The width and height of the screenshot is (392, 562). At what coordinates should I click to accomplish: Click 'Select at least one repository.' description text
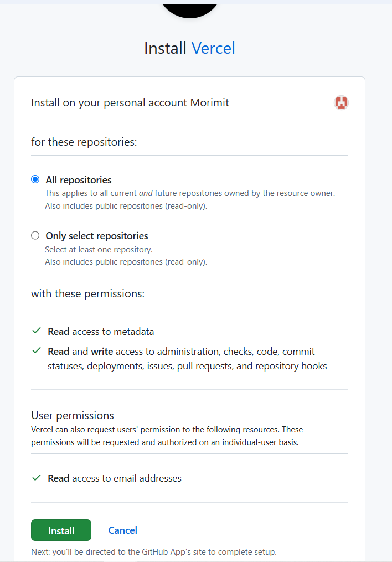[x=99, y=250]
